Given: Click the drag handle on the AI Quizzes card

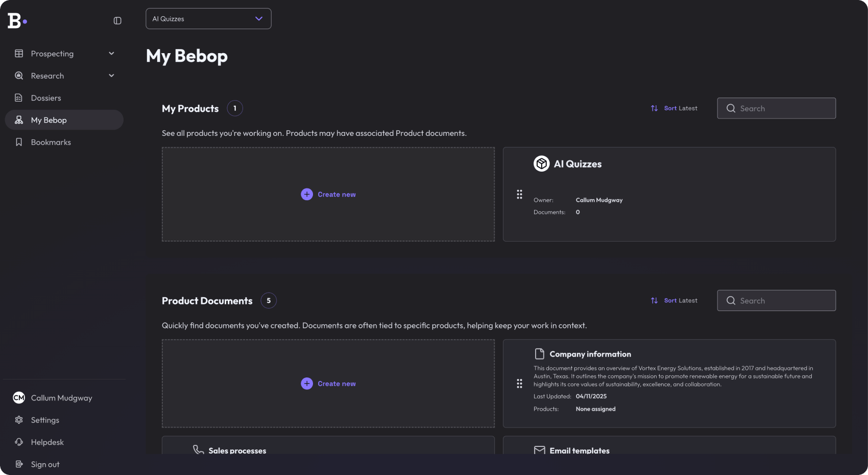Looking at the screenshot, I should click(519, 194).
